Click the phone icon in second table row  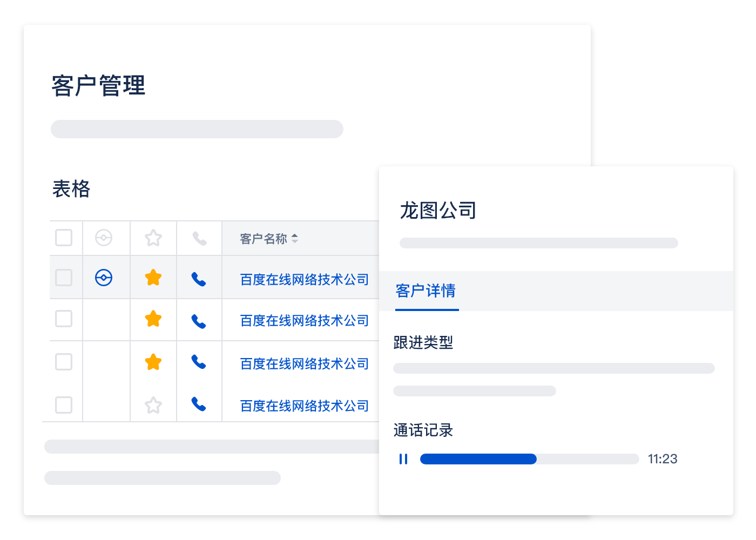[x=199, y=321]
